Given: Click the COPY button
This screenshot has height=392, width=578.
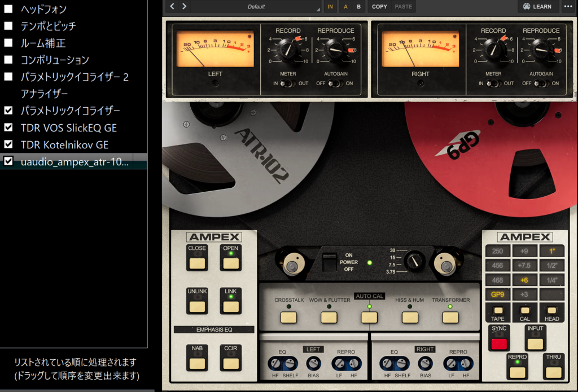Looking at the screenshot, I should (380, 7).
